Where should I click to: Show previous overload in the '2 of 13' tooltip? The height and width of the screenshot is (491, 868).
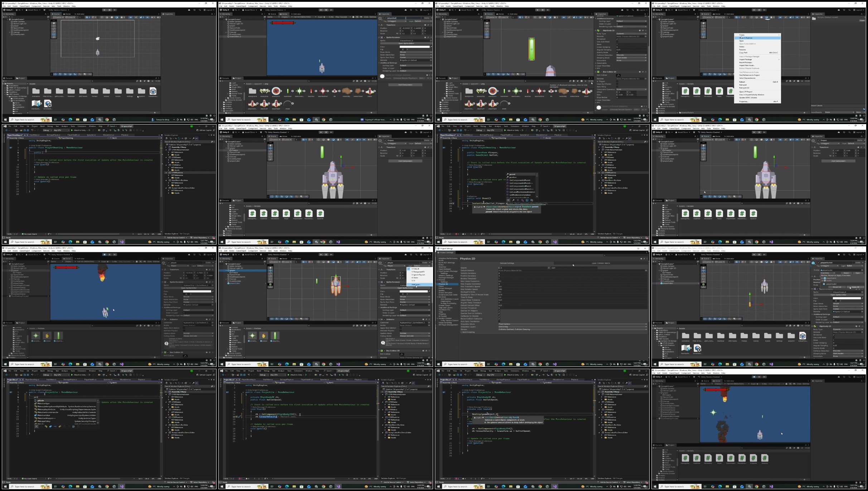(x=475, y=207)
